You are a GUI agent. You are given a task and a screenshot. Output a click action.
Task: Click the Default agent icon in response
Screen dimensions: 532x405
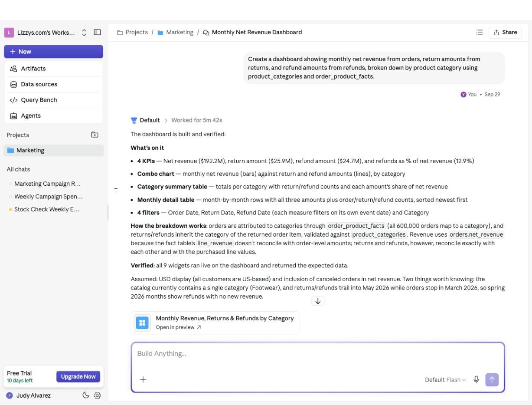(x=134, y=120)
